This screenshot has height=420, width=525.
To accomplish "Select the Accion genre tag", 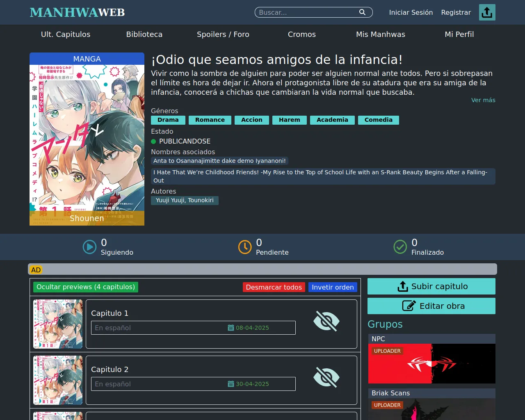I will tap(252, 120).
